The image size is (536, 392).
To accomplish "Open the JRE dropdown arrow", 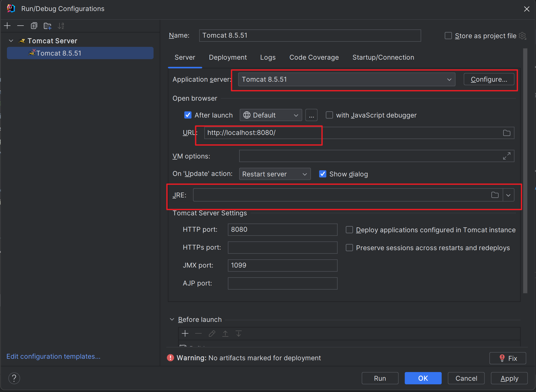I will click(508, 195).
